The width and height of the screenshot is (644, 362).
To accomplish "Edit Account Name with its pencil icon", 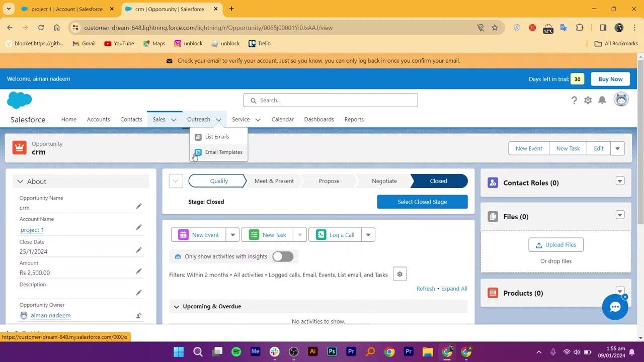I will (138, 227).
